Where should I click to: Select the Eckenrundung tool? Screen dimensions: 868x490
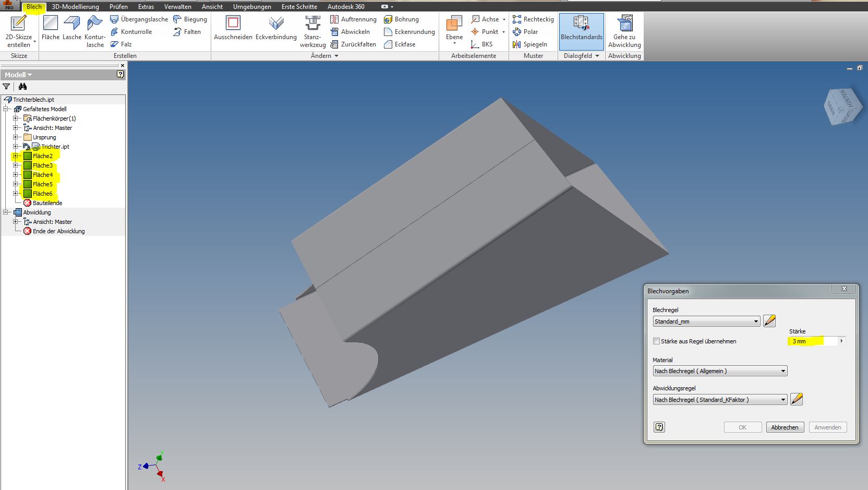click(x=409, y=32)
